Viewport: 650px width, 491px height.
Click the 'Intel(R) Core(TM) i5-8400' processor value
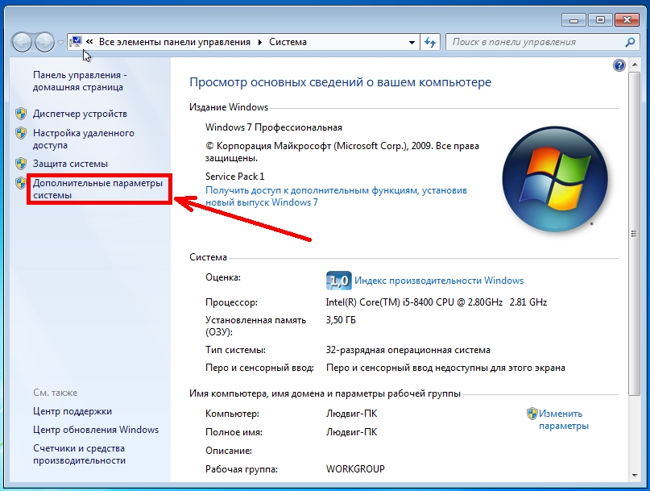(x=436, y=302)
